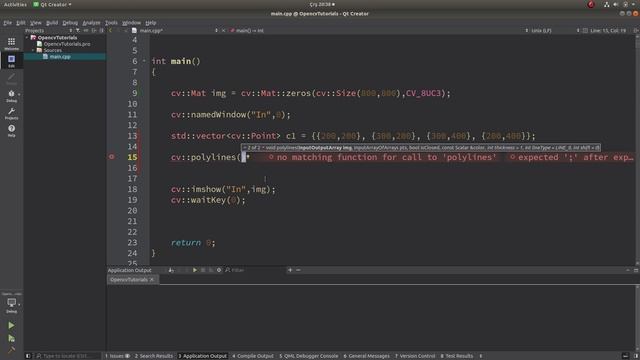Click the locator search field
This screenshot has width=640, height=360.
point(67,356)
